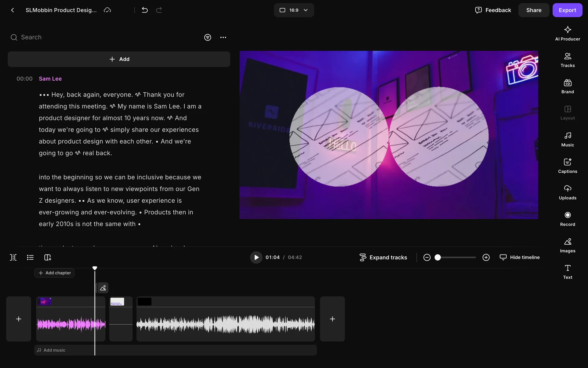Open the Tracks panel
588x368 pixels.
567,60
